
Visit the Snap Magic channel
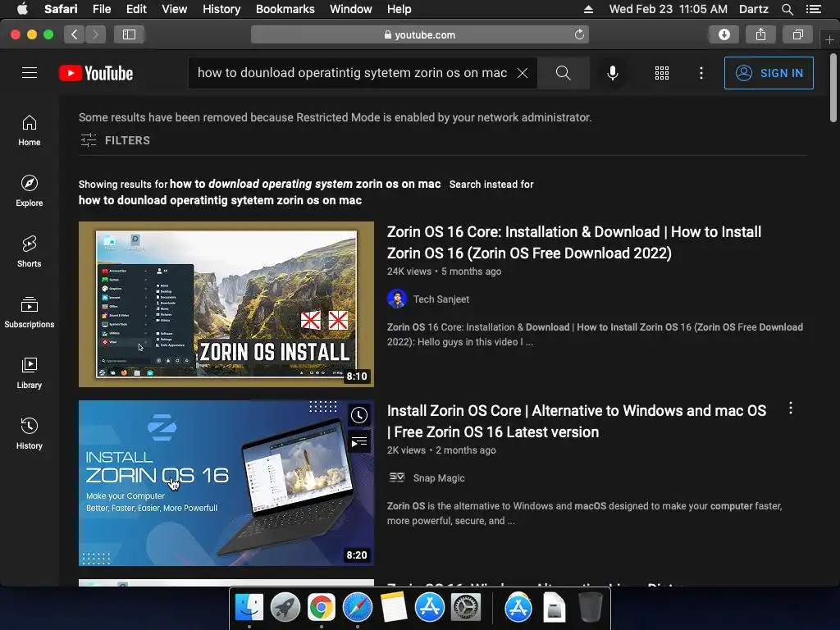[x=439, y=478]
